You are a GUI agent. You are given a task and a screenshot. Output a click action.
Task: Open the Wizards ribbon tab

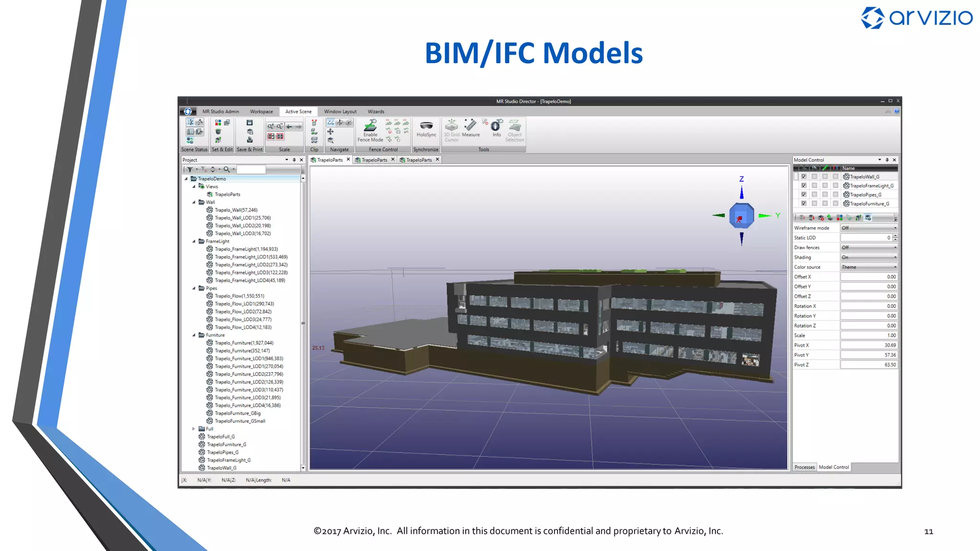click(x=376, y=111)
